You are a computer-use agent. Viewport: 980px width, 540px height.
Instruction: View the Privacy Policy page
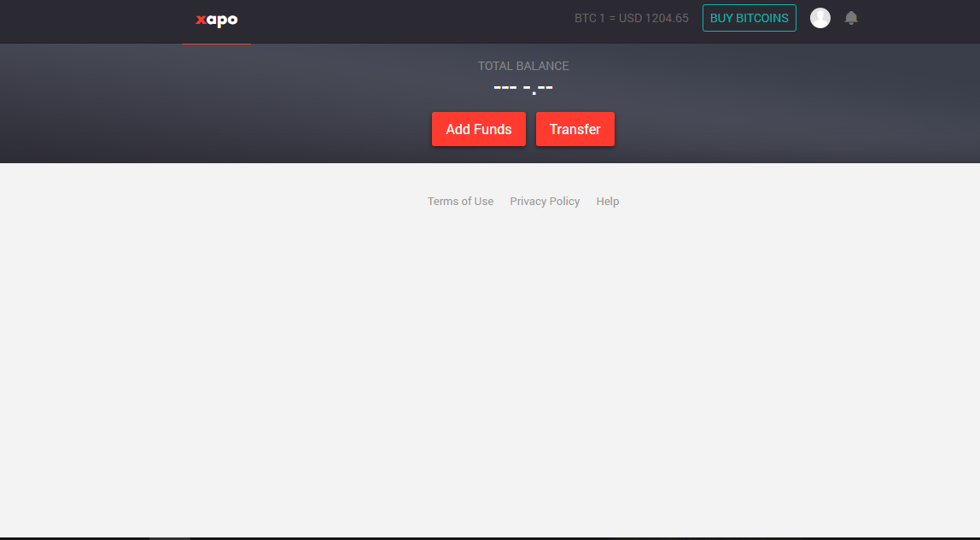pyautogui.click(x=545, y=202)
